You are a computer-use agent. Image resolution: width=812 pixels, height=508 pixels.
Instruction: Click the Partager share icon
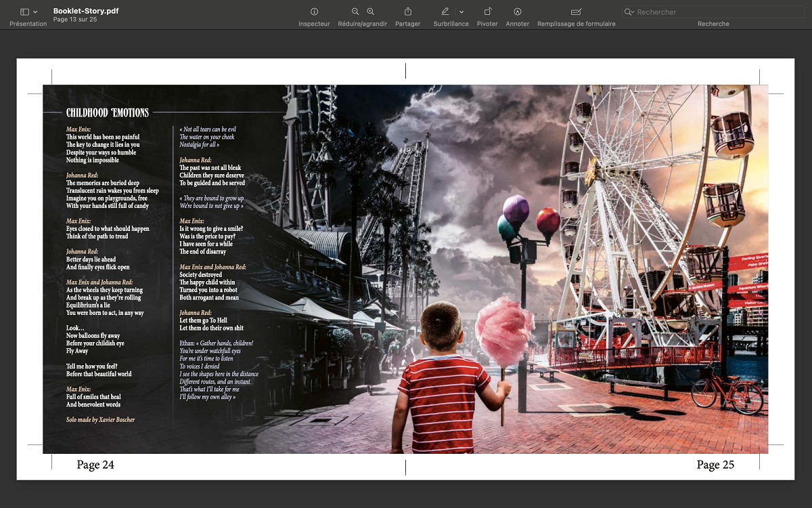(x=408, y=12)
